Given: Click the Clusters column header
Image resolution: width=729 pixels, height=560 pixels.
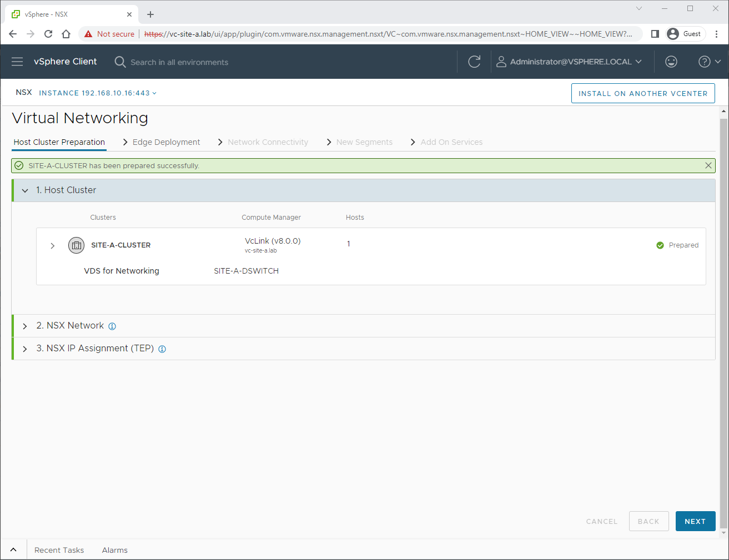Looking at the screenshot, I should [x=103, y=218].
